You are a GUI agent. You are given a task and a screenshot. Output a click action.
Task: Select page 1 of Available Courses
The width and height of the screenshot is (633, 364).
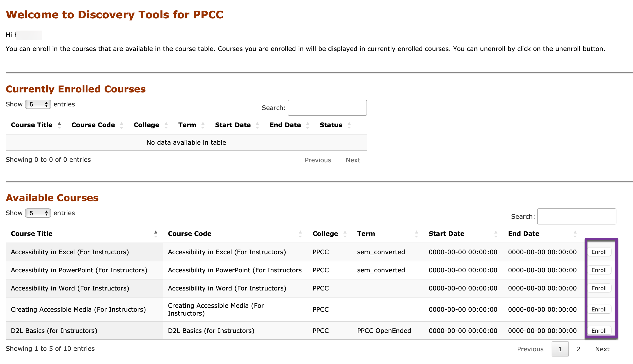(x=560, y=349)
